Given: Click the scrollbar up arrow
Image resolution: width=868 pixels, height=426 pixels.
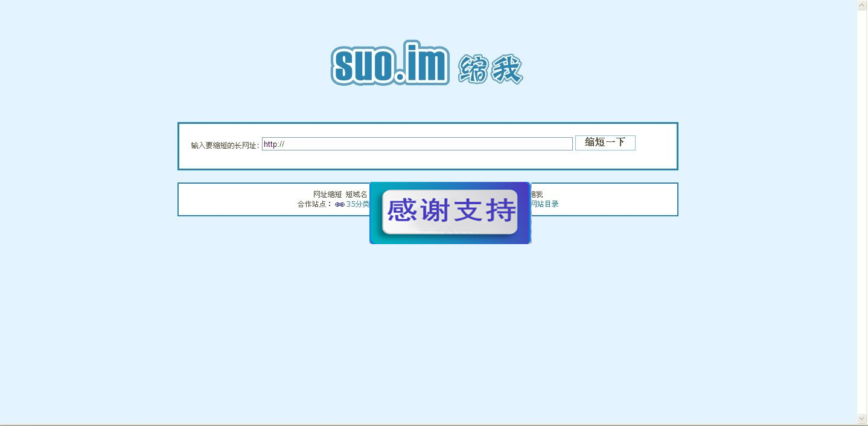Looking at the screenshot, I should coord(862,5).
